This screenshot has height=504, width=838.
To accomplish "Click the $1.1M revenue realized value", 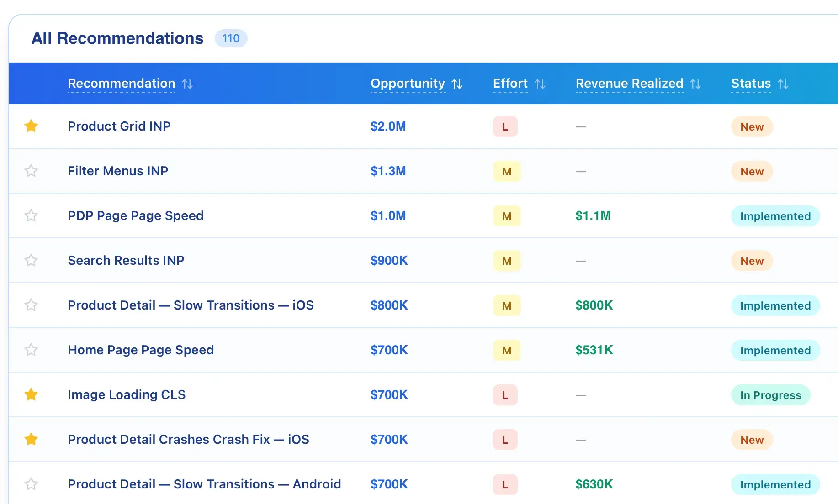I will tap(593, 216).
